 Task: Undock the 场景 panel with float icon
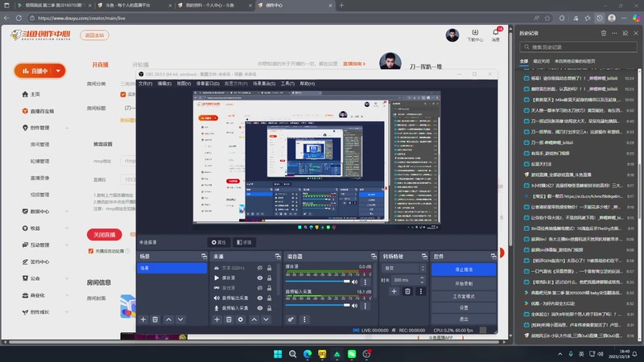[x=204, y=256]
